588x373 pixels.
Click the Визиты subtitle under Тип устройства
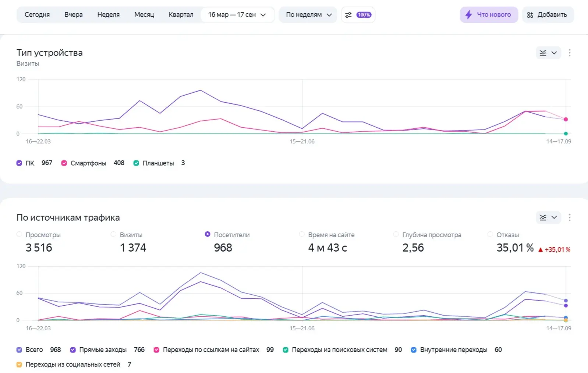tap(28, 64)
